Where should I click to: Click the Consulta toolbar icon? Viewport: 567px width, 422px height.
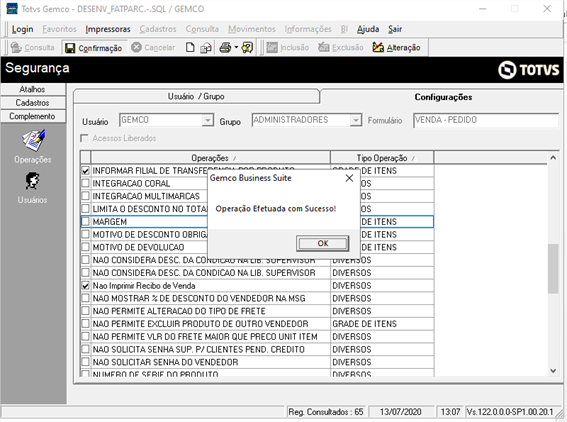(x=16, y=47)
